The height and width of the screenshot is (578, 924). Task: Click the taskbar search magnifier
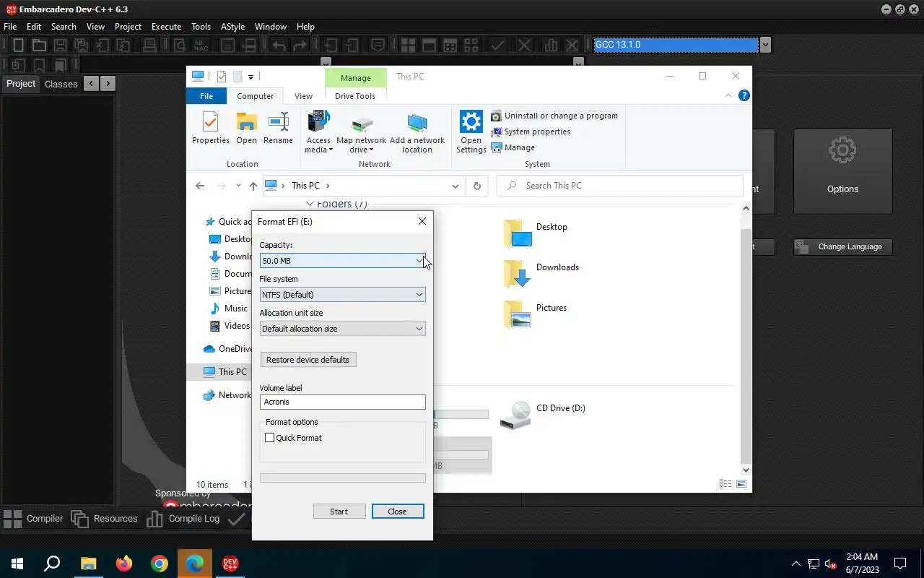pos(52,564)
